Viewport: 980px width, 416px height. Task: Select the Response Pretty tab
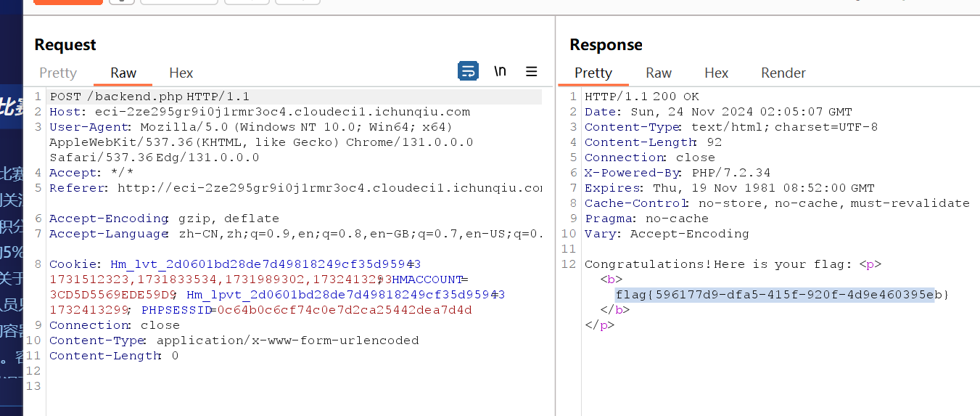593,73
